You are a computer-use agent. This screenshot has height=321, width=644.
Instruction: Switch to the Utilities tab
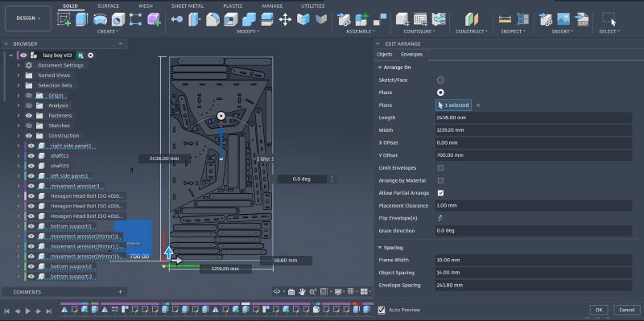(313, 6)
